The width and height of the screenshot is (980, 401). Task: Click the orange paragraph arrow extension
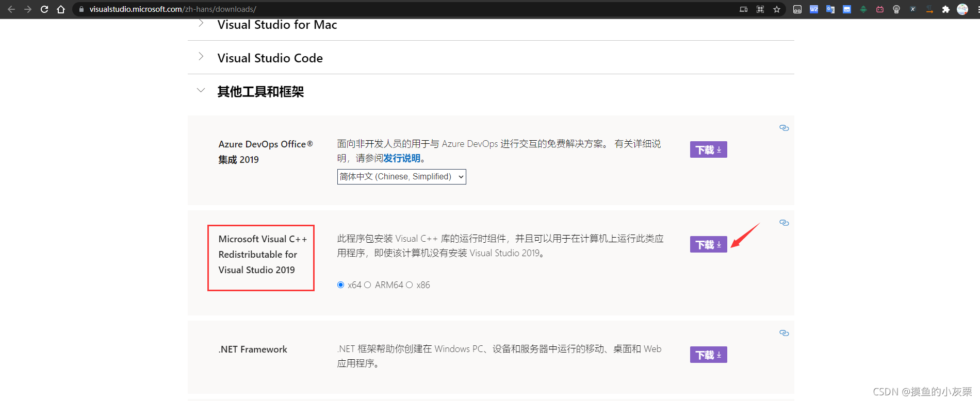[x=929, y=9]
